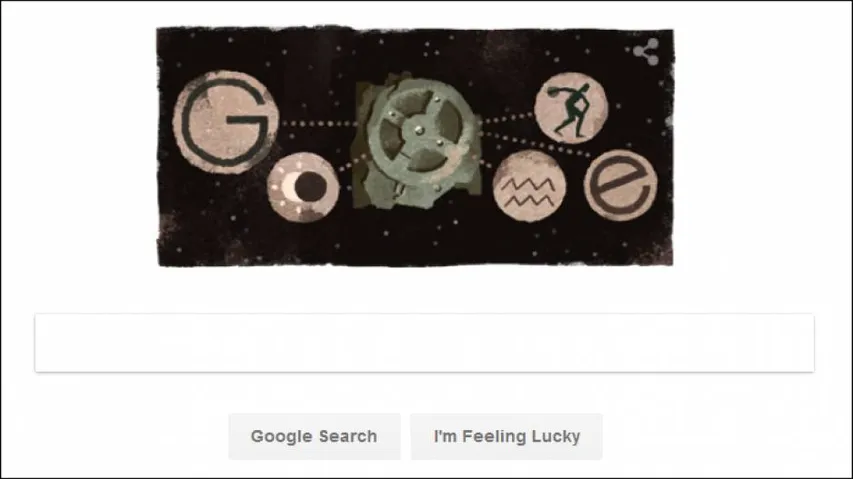Click the corroded fragment below the gear wheel

click(x=403, y=194)
